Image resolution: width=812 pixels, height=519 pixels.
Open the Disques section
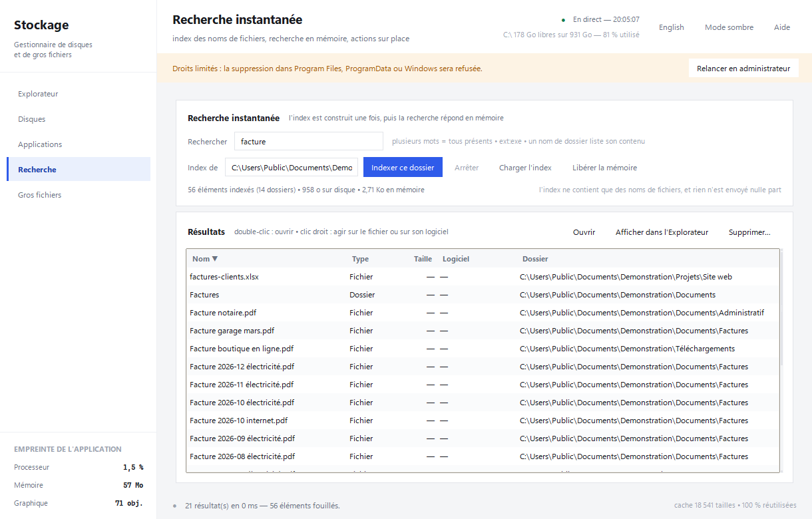tap(79, 119)
